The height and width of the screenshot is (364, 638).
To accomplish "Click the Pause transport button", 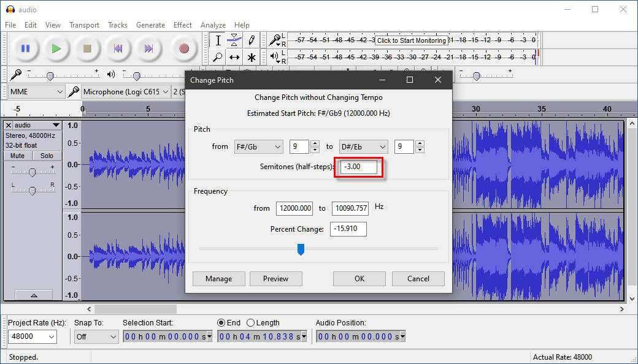I will click(x=25, y=48).
